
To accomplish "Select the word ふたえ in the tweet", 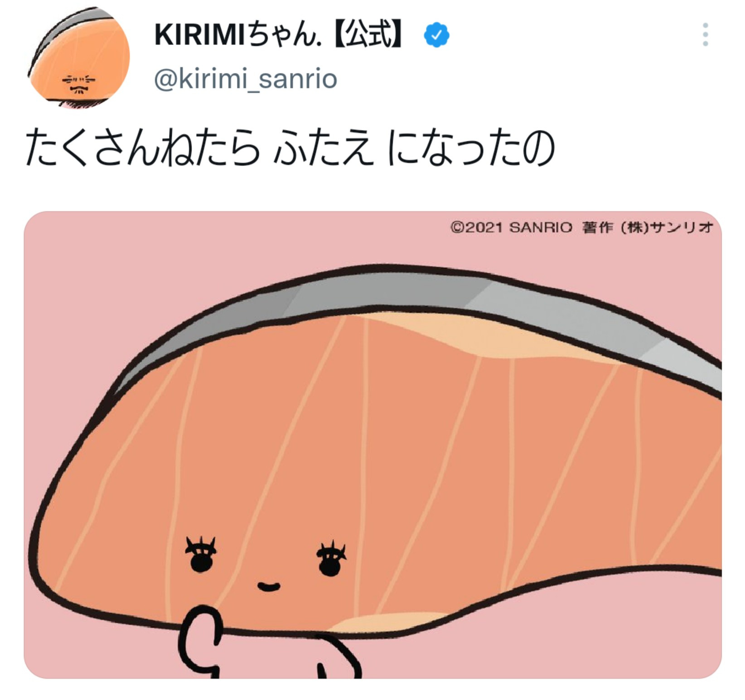I will coord(324,148).
